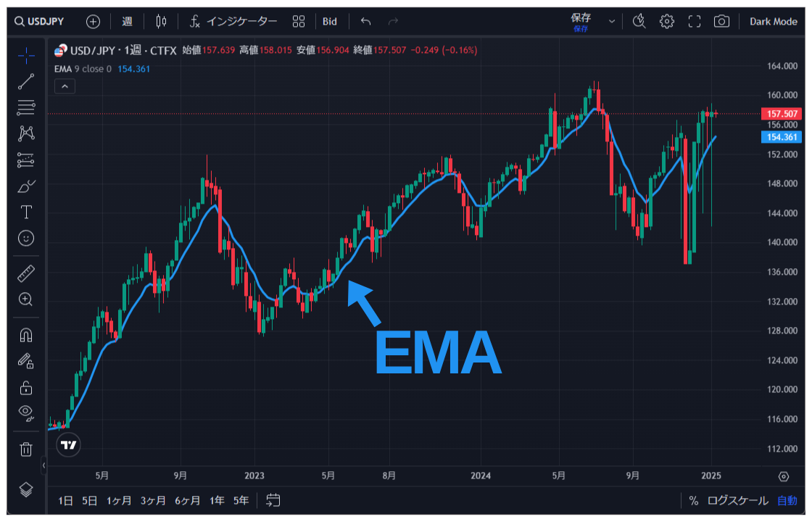This screenshot has height=522, width=812.
Task: Open the object tree layers icon
Action: click(26, 489)
